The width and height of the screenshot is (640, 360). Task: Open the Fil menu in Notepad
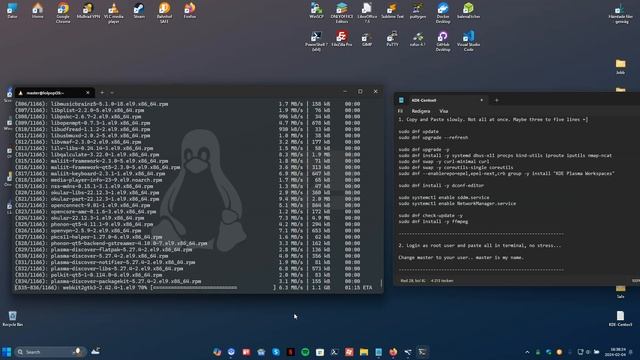coord(400,111)
